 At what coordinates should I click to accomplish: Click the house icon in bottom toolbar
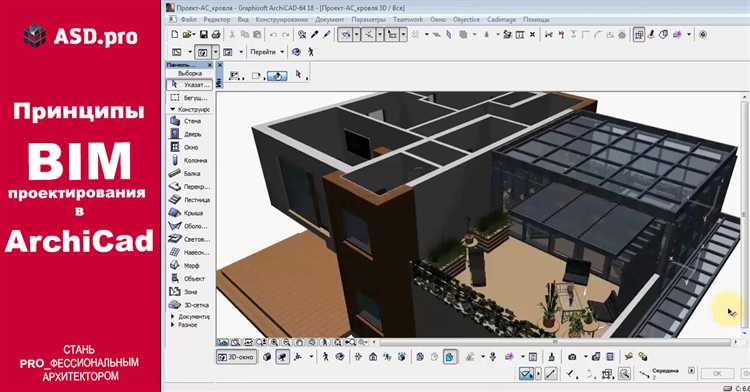coord(373,357)
